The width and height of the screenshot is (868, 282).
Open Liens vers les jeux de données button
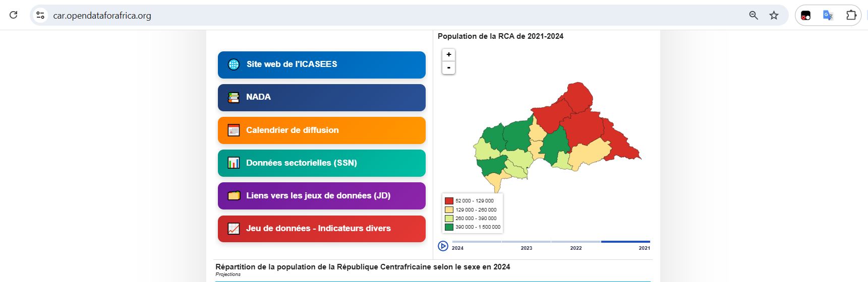click(x=322, y=195)
